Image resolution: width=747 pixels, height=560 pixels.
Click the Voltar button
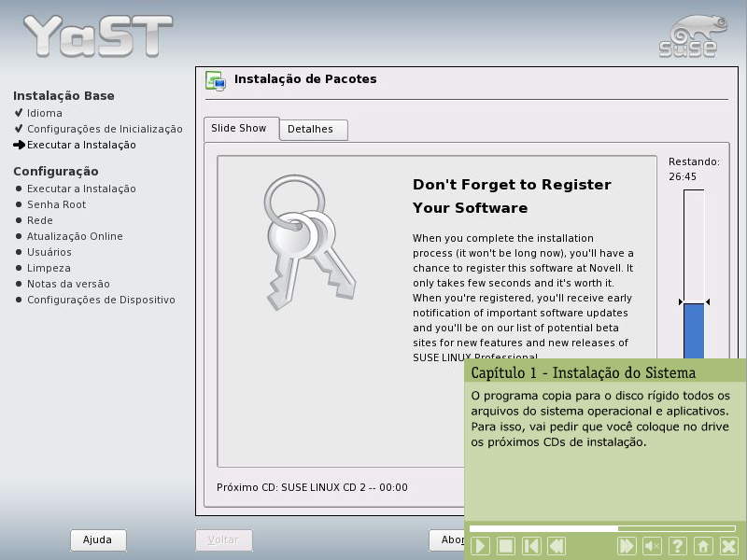(x=222, y=539)
